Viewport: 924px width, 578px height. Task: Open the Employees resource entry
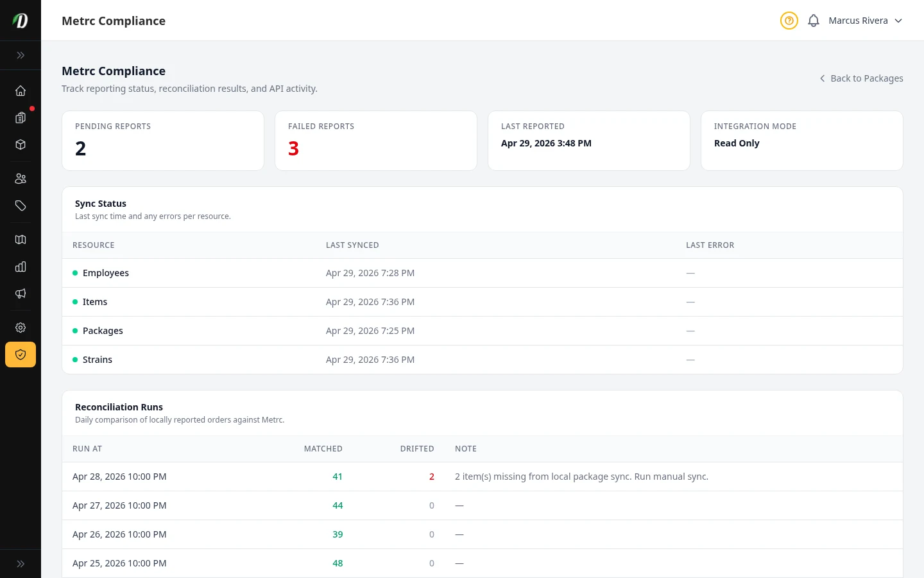(x=106, y=272)
